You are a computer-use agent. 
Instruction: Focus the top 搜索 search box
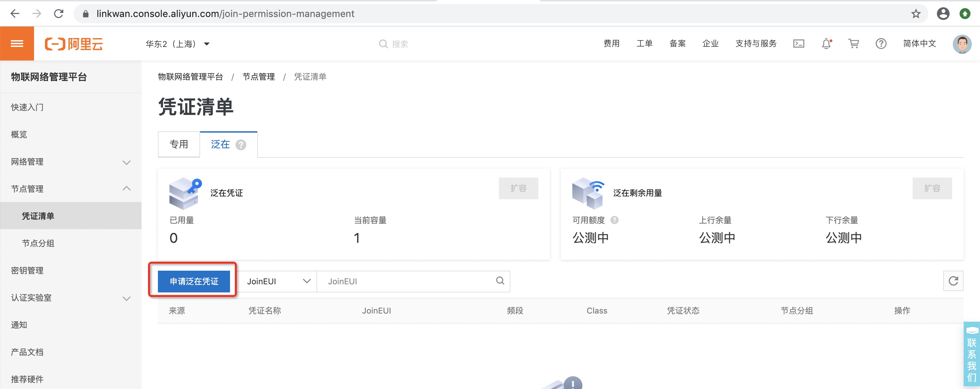click(x=394, y=44)
